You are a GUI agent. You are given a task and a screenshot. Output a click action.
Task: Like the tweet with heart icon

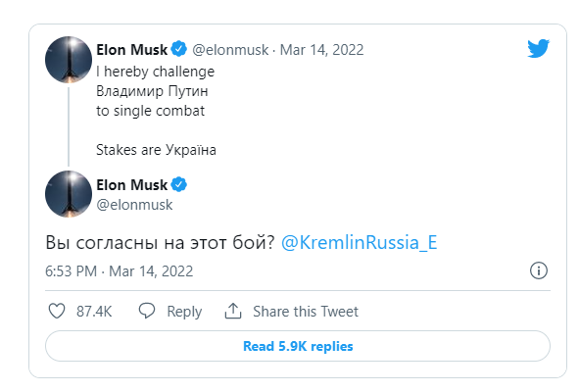[x=57, y=311]
